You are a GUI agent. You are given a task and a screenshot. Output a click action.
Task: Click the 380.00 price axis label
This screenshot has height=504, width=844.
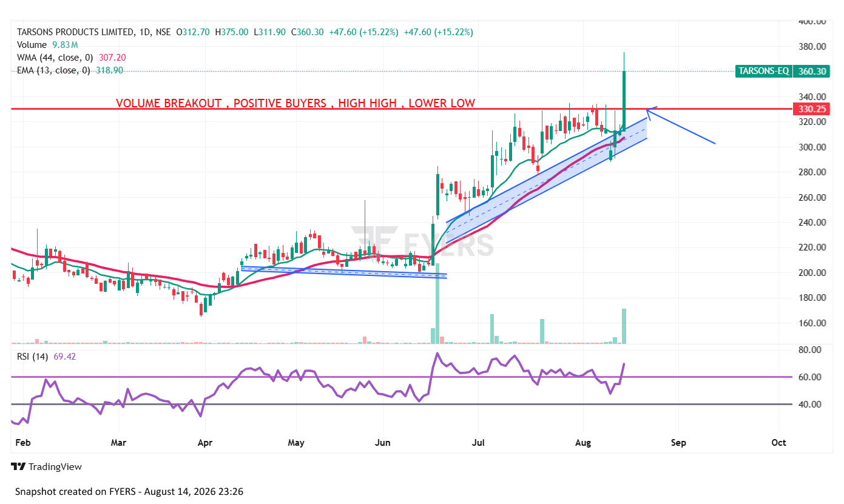point(812,47)
